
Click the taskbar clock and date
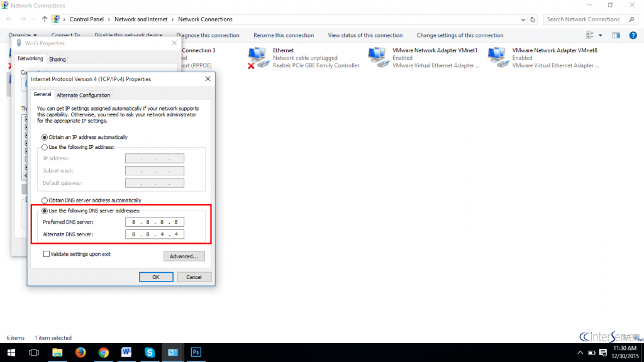click(625, 352)
